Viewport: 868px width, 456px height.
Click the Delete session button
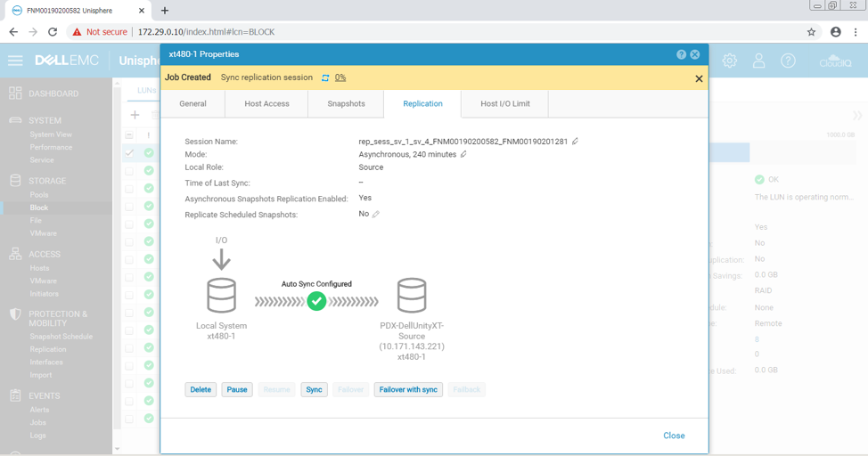(201, 389)
